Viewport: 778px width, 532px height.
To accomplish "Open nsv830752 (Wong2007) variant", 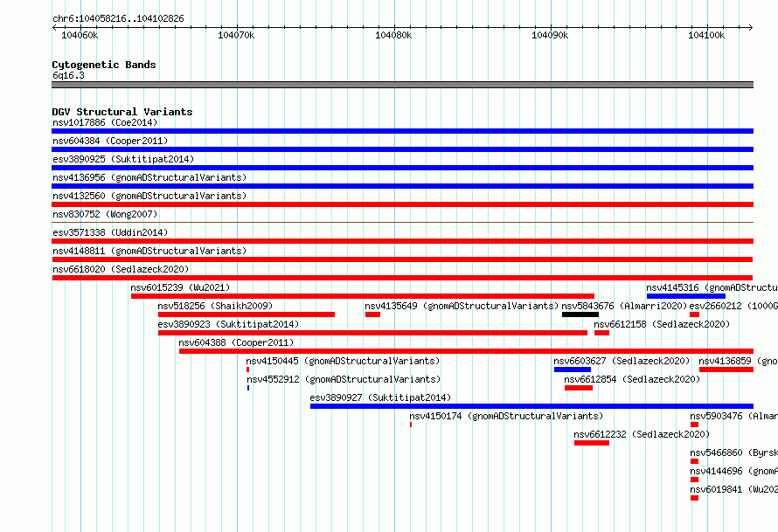I will click(x=105, y=214).
